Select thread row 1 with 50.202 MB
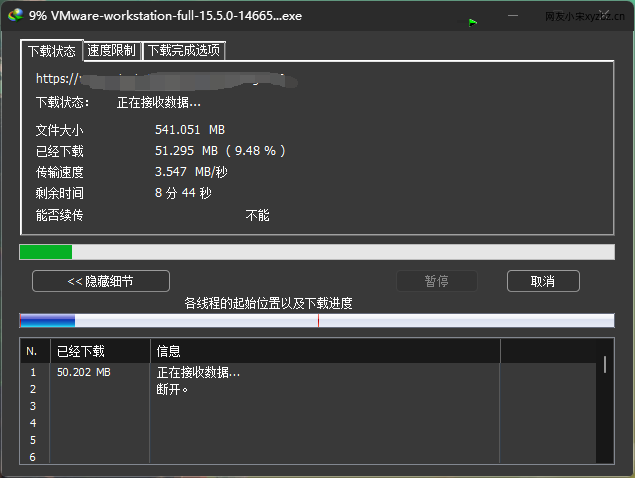 click(308, 372)
